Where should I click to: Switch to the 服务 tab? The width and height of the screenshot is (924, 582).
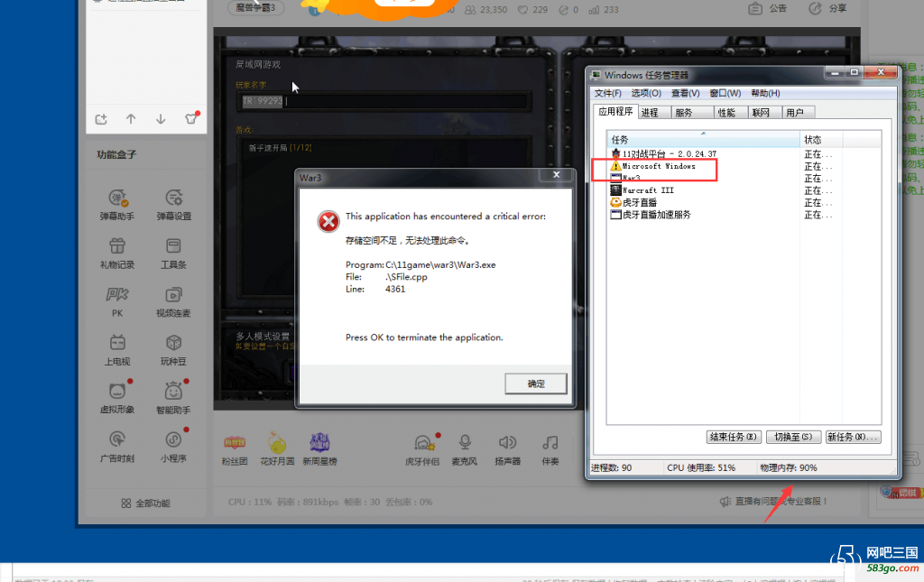tap(692, 113)
